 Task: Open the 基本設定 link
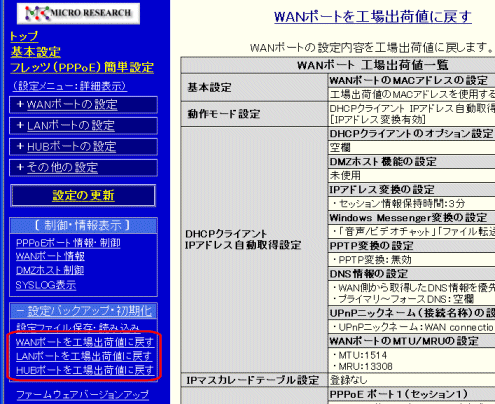pyautogui.click(x=36, y=52)
